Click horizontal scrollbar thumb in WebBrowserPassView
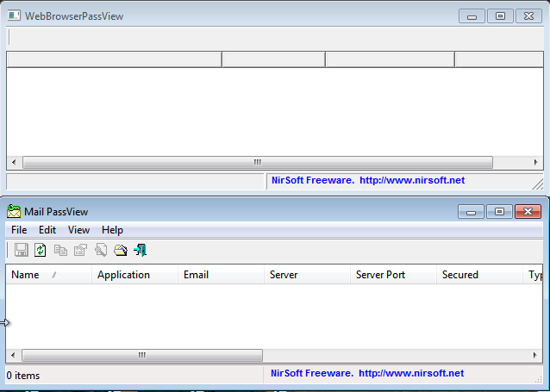The width and height of the screenshot is (550, 392). coord(258,162)
